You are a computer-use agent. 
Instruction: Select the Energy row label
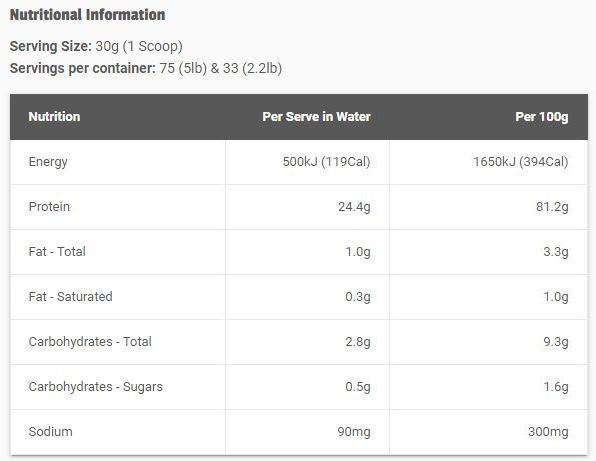[48, 162]
